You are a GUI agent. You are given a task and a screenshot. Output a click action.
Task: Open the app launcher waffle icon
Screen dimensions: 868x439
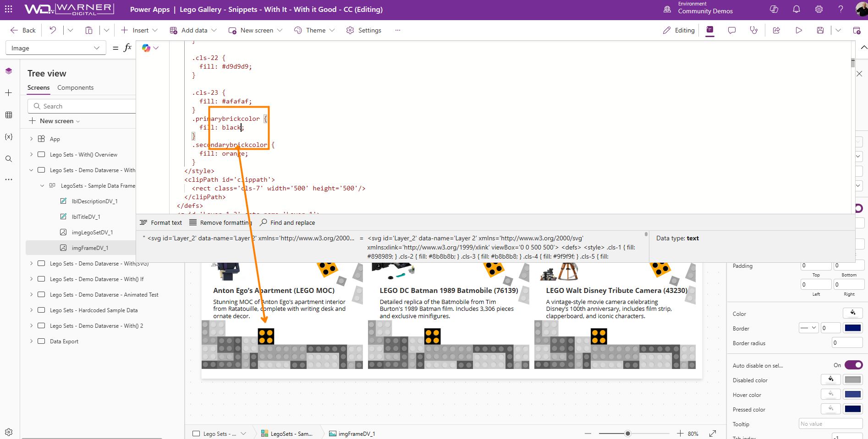pos(9,9)
